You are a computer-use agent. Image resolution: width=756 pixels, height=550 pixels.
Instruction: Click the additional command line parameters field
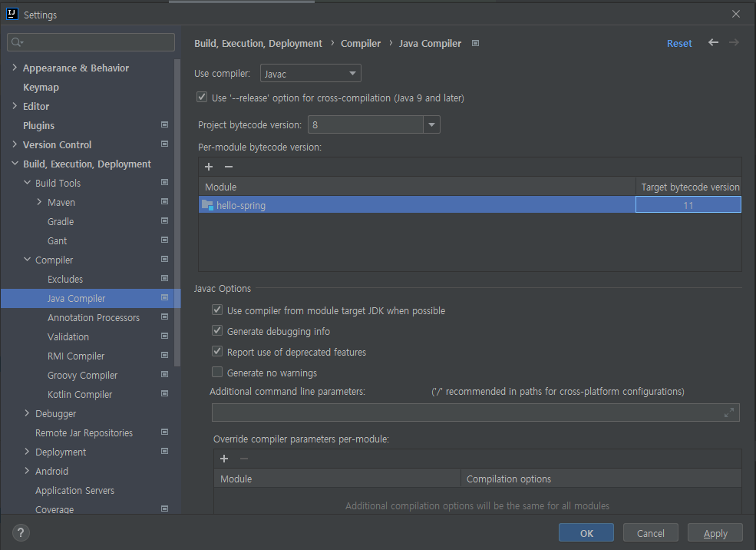tap(475, 412)
